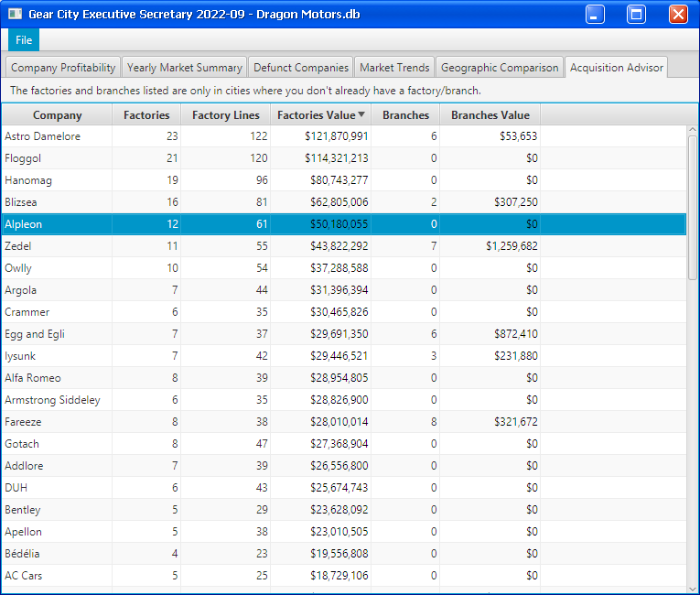Click branches value $872,410
Image resolution: width=700 pixels, height=595 pixels.
tap(516, 334)
